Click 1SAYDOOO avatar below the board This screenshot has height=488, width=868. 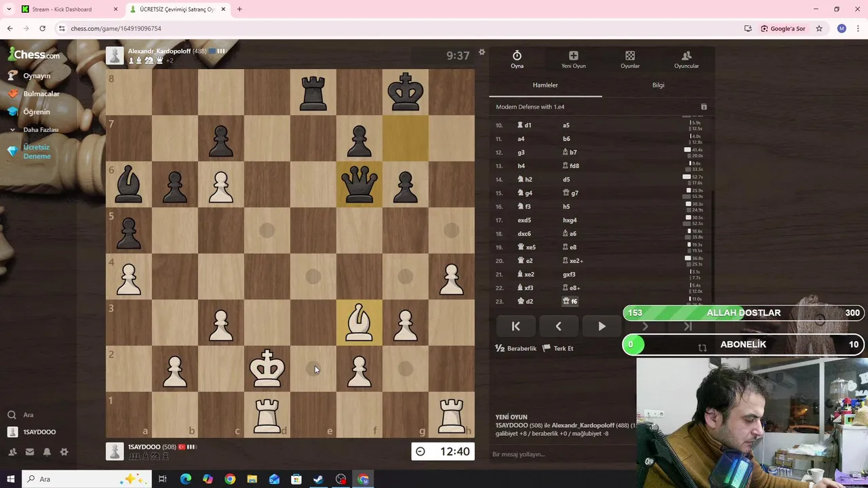pyautogui.click(x=115, y=451)
